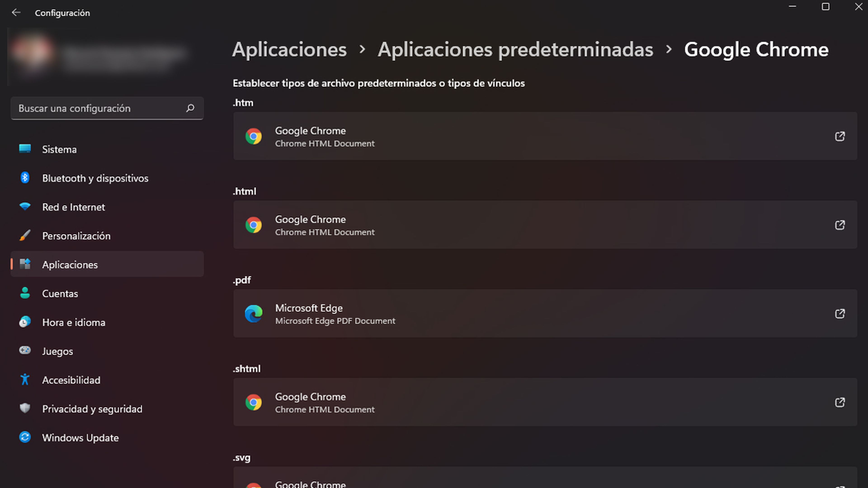Viewport: 868px width, 488px height.
Task: Open Bluetooth y dispositivos settings
Action: pos(107,178)
